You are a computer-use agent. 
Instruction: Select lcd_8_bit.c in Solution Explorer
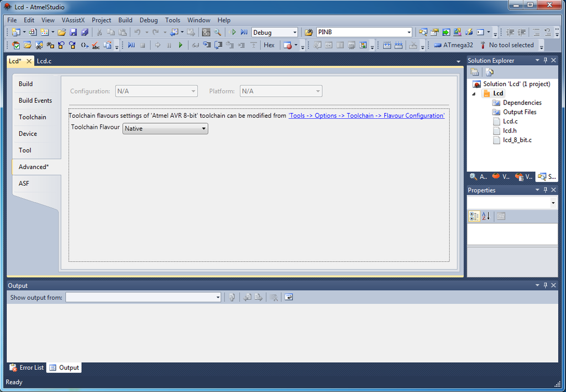pyautogui.click(x=517, y=140)
